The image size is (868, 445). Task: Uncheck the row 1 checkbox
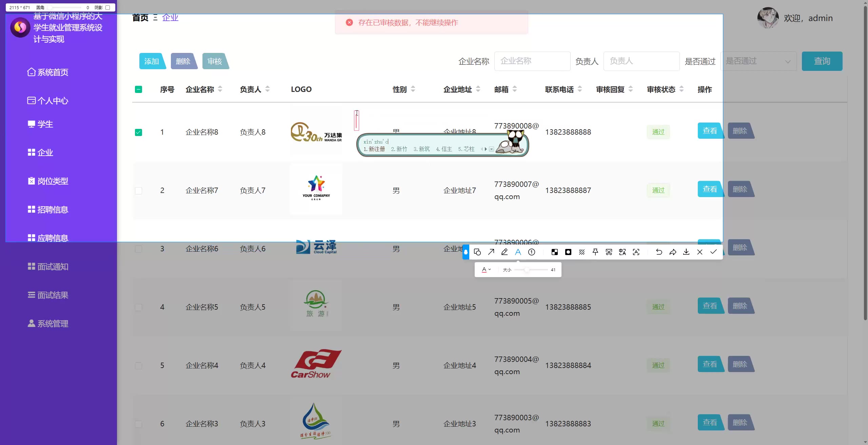pyautogui.click(x=138, y=132)
